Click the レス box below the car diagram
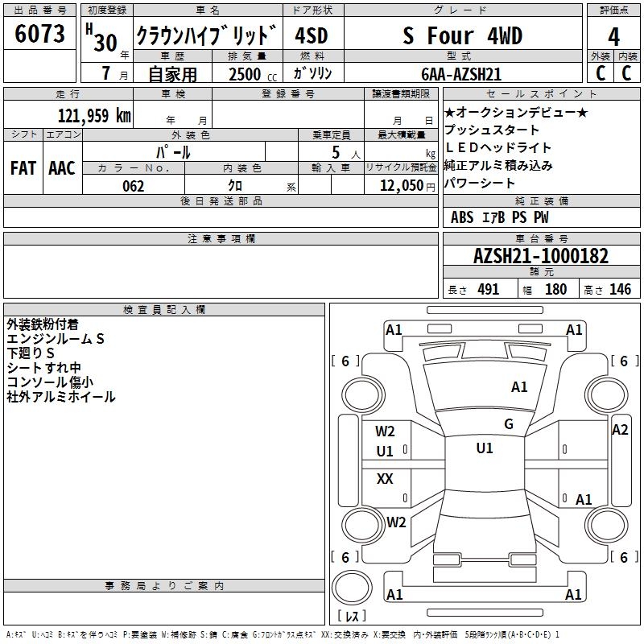 click(352, 617)
